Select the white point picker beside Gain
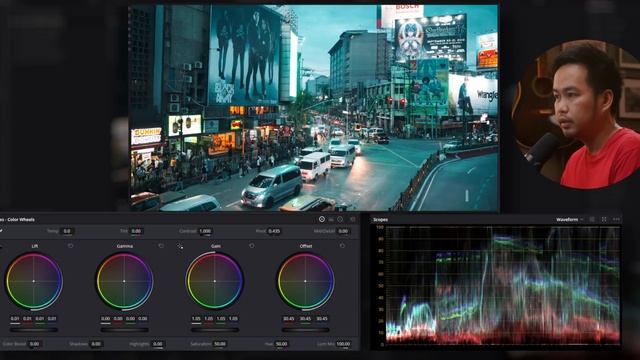Image resolution: width=640 pixels, height=360 pixels. (180, 247)
